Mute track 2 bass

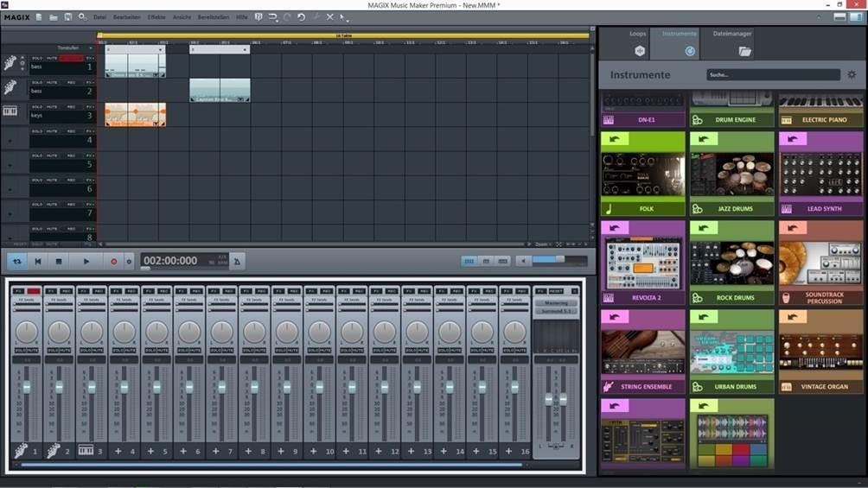(x=52, y=82)
